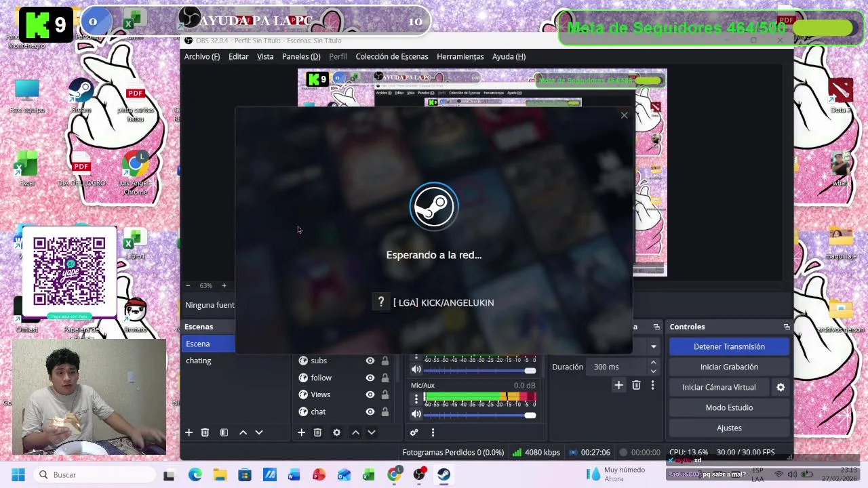Open Steam from the taskbar

click(443, 474)
